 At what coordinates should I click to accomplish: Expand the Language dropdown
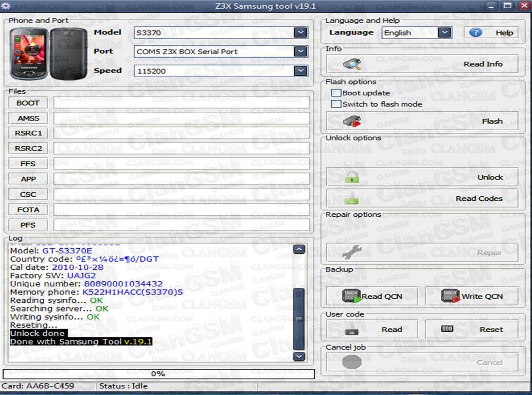[445, 32]
